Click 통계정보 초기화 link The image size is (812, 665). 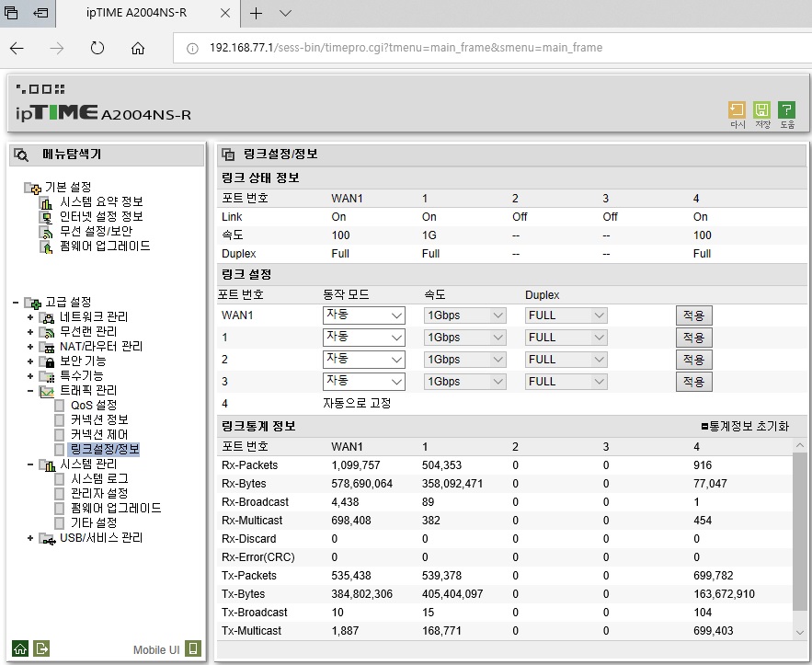pyautogui.click(x=745, y=426)
